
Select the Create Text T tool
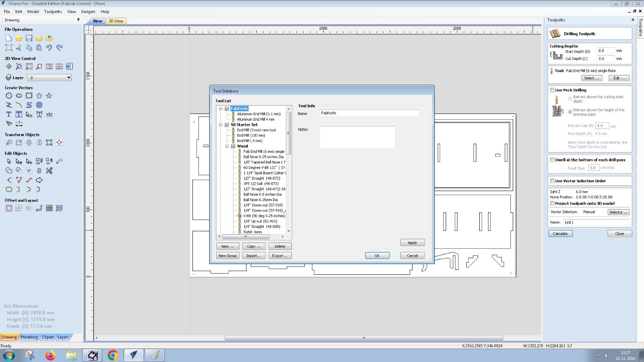9,114
